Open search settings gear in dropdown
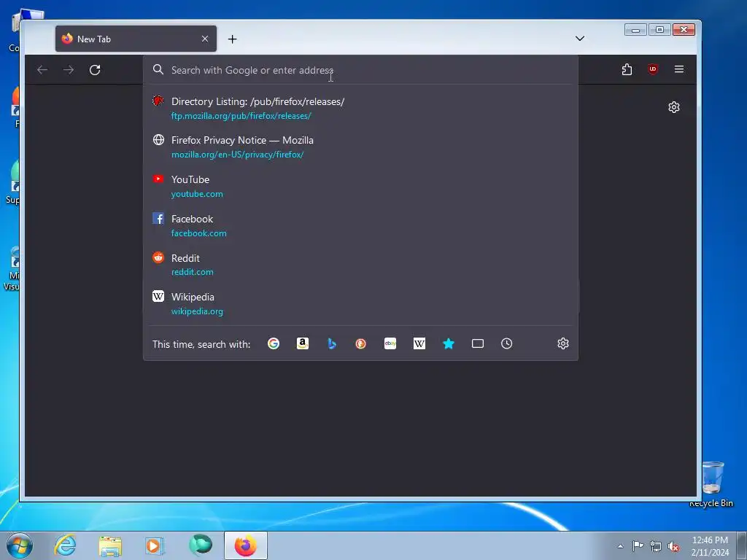Screen dimensions: 747x560 click(563, 343)
